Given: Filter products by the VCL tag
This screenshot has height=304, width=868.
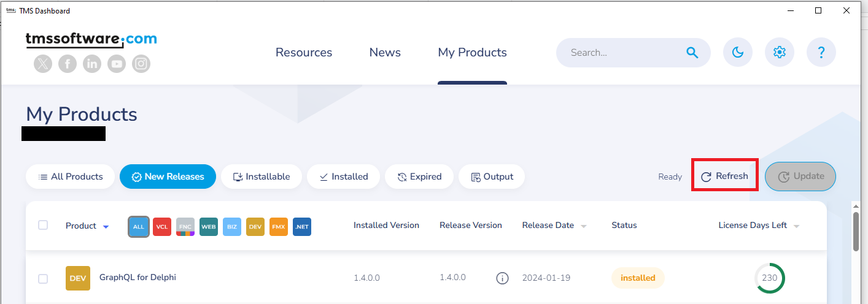Looking at the screenshot, I should [x=162, y=227].
